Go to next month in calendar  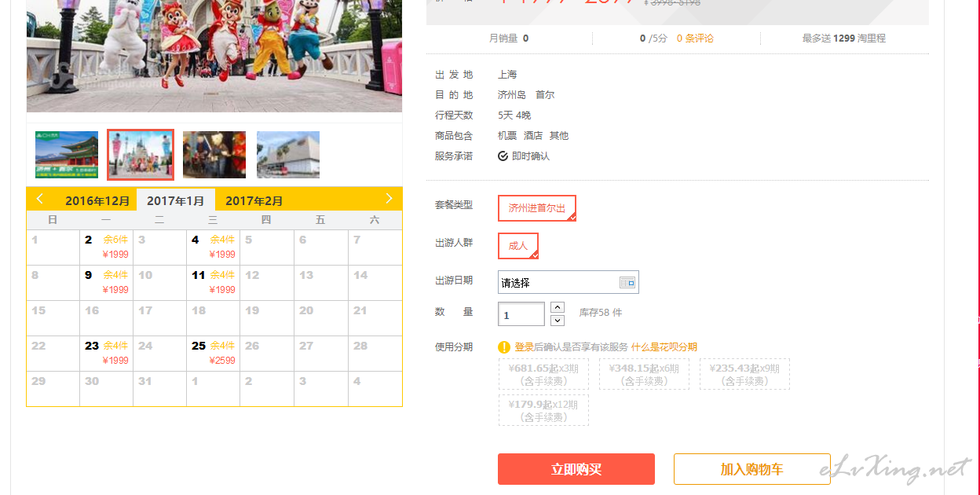pyautogui.click(x=388, y=199)
